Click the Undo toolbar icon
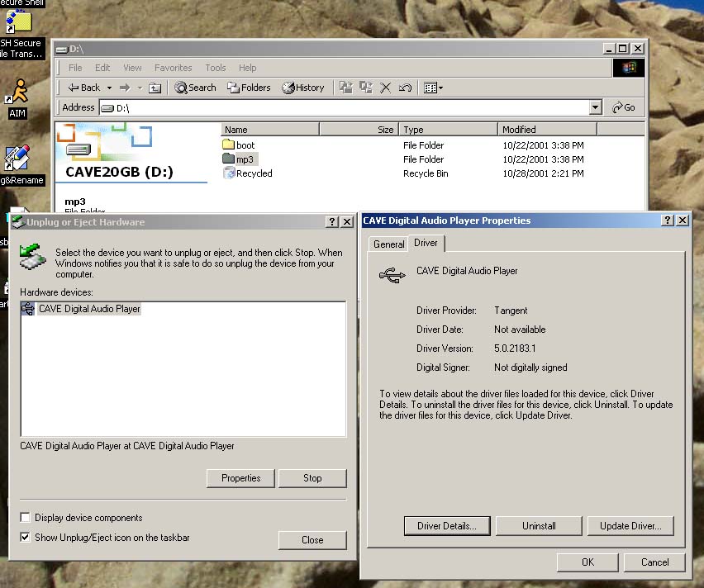The width and height of the screenshot is (704, 588). pos(405,88)
